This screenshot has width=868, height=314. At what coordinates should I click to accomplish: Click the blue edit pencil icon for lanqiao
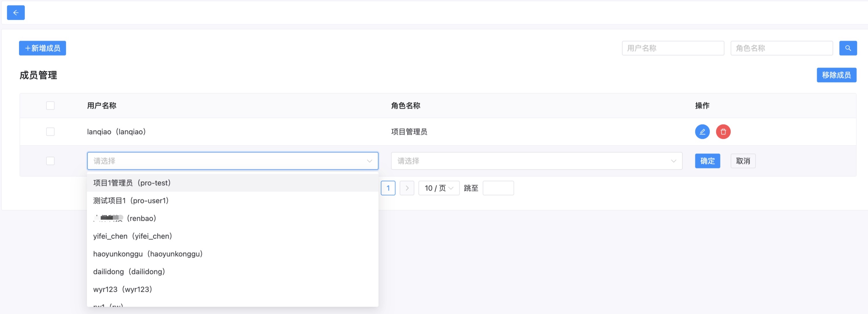click(702, 132)
